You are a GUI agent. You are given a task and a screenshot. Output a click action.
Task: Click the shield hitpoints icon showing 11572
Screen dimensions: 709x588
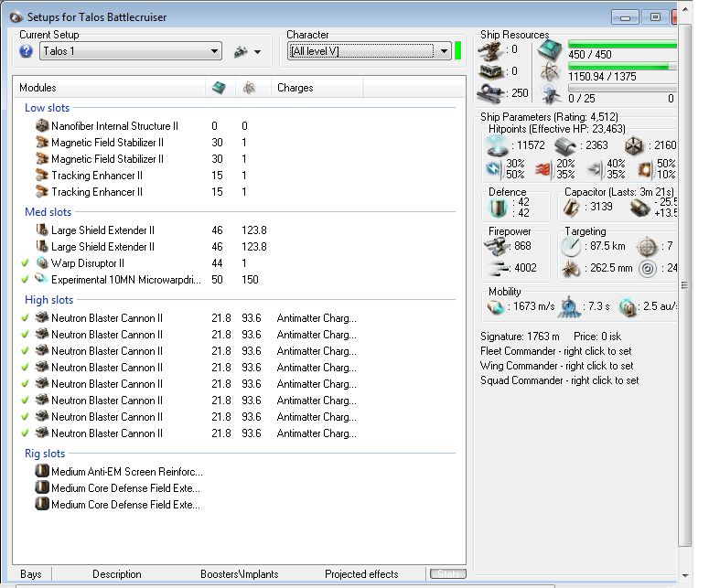pyautogui.click(x=497, y=145)
